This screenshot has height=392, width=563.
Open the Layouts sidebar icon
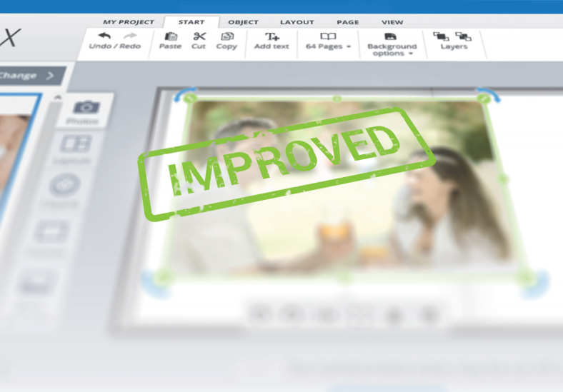coord(75,144)
